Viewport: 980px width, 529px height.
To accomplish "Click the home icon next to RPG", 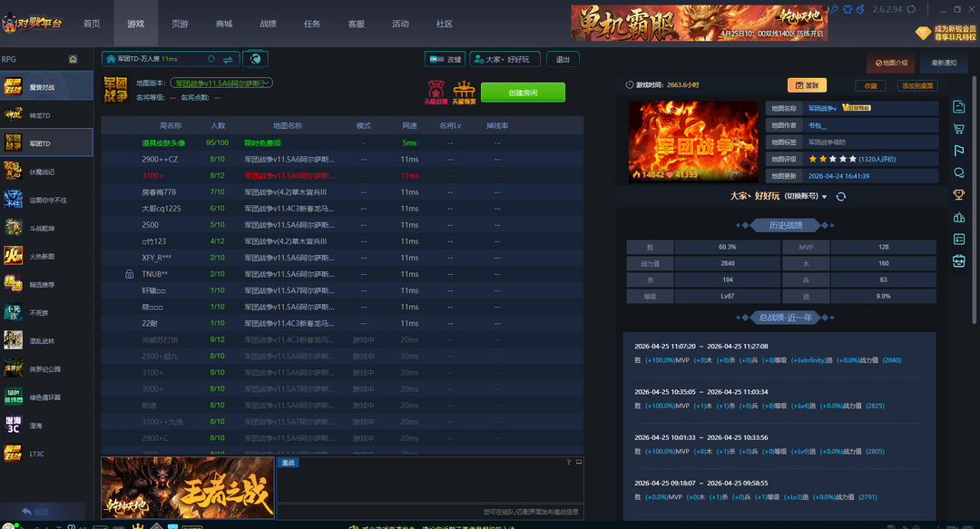I will [x=73, y=59].
